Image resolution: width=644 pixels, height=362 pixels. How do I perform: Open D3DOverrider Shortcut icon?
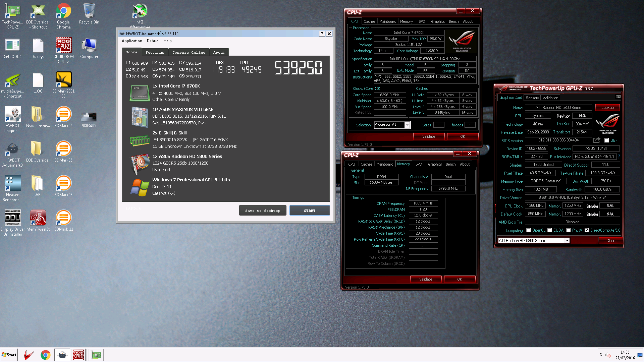(38, 15)
